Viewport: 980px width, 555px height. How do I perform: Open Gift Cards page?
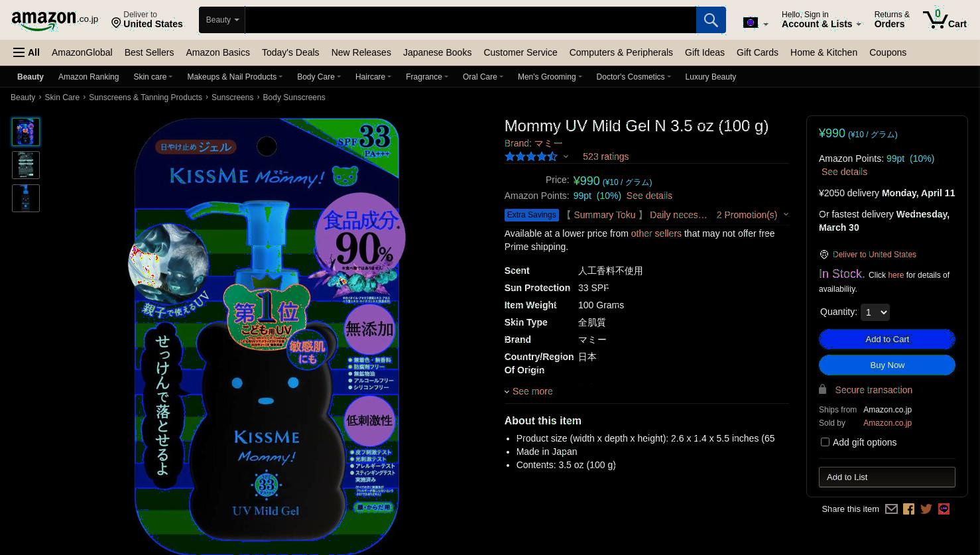(757, 52)
